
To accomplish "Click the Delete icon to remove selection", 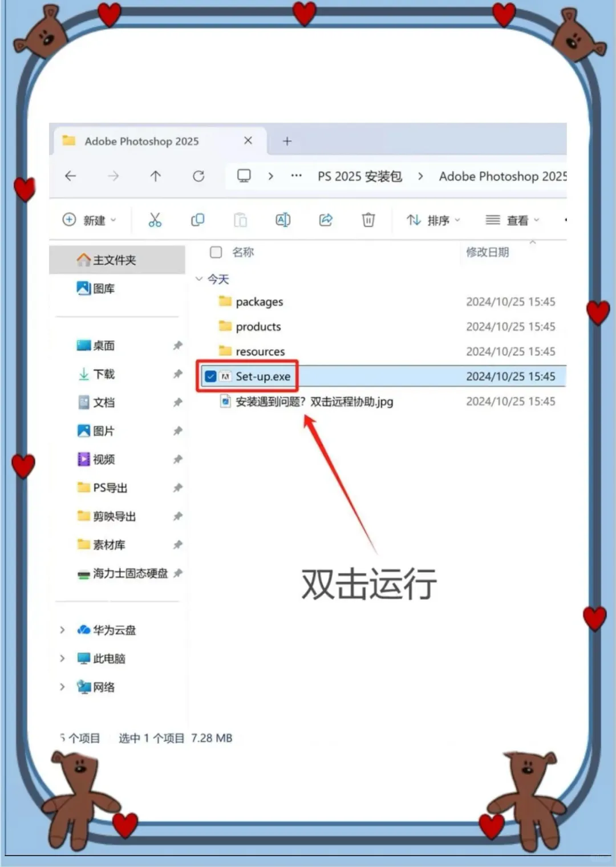I will (368, 220).
